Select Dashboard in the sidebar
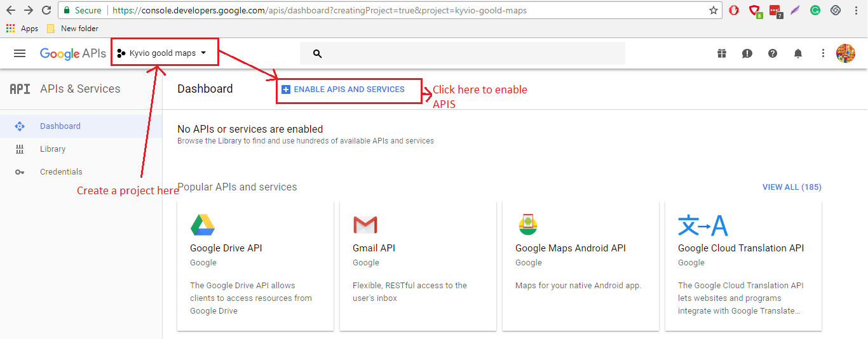The width and height of the screenshot is (868, 339). pyautogui.click(x=81, y=126)
